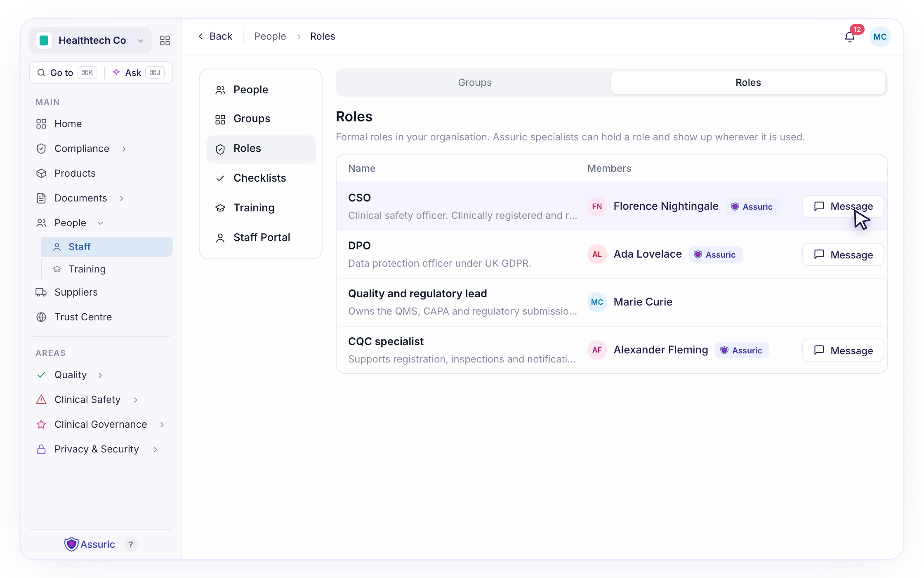Select Training under People in main sidebar

tap(107, 269)
